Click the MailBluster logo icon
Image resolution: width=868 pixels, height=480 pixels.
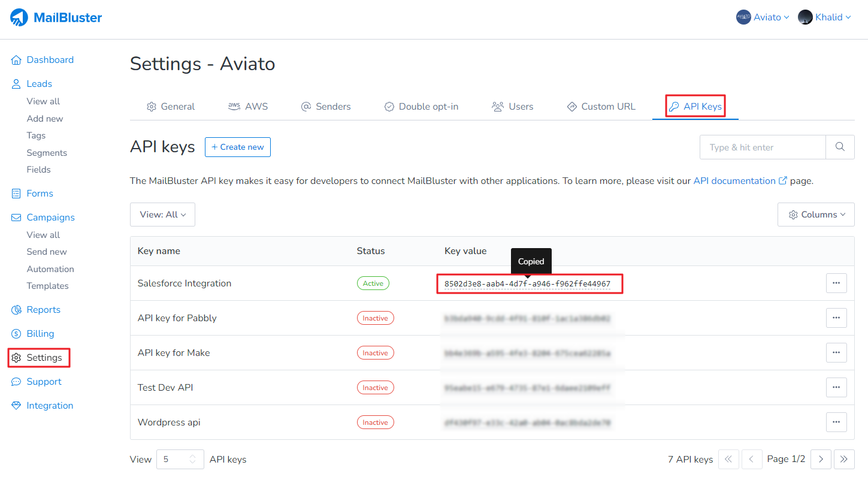pyautogui.click(x=19, y=18)
